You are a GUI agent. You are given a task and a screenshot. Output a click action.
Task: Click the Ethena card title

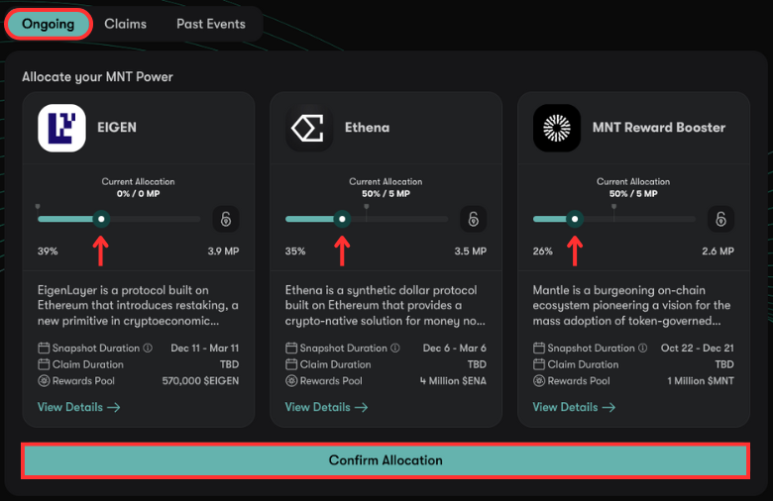pyautogui.click(x=367, y=128)
